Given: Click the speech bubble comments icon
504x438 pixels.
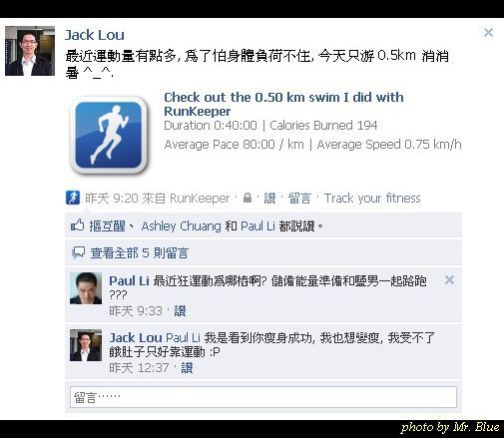Looking at the screenshot, I should click(x=78, y=252).
